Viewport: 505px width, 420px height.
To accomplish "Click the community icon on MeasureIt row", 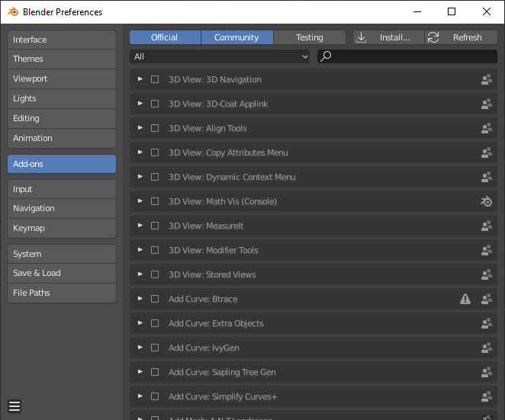I will pos(487,226).
